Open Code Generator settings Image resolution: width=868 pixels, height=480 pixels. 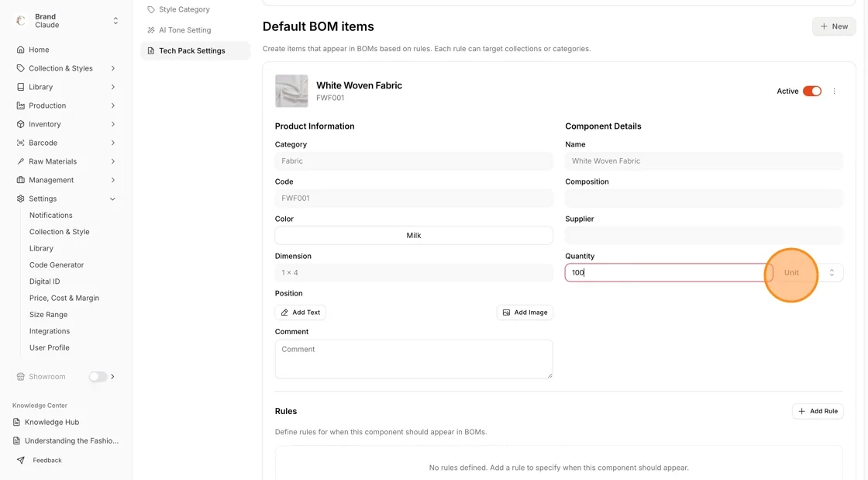click(57, 264)
